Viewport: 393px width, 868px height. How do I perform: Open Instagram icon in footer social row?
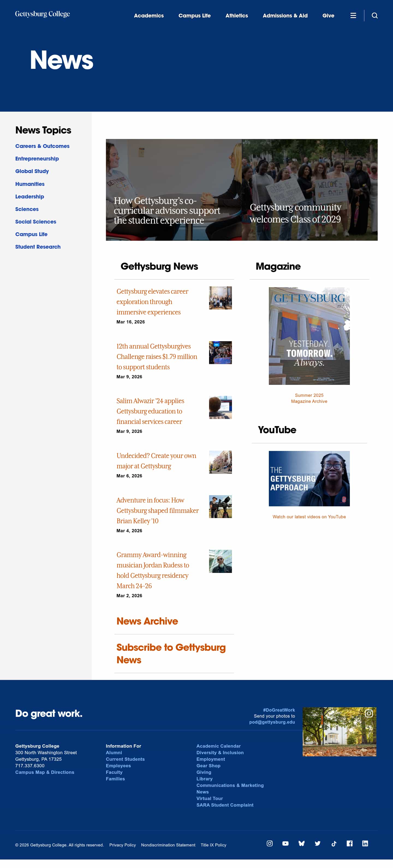click(270, 843)
